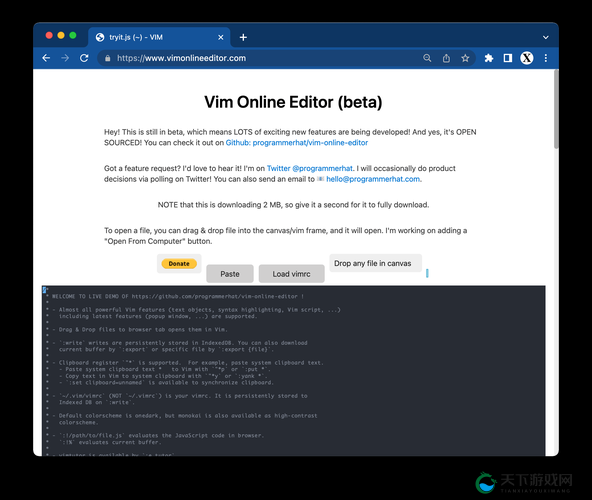Click the Load vimrc button
592x500 pixels.
291,274
